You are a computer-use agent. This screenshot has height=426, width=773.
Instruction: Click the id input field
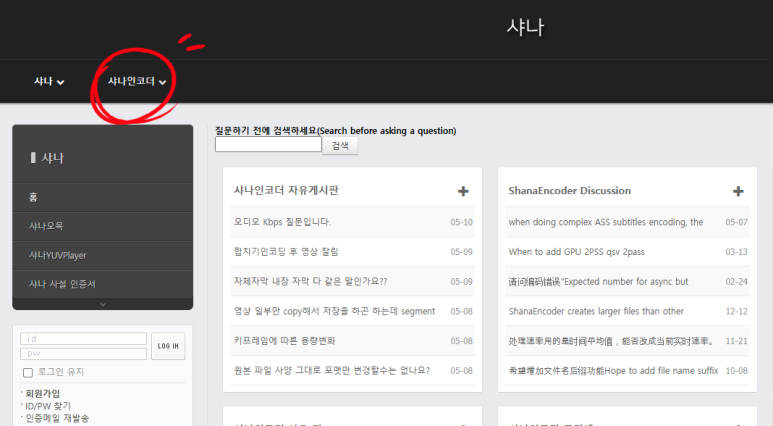pos(83,339)
